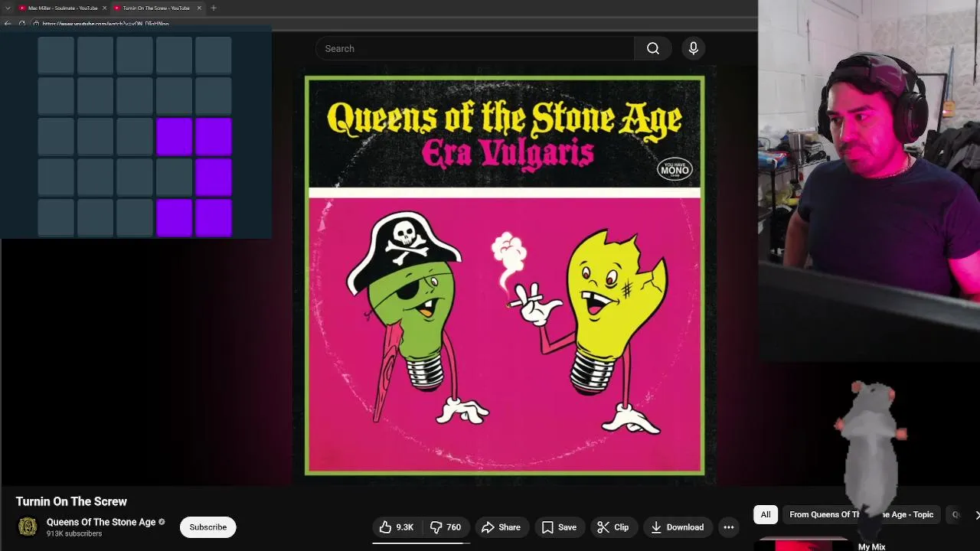The height and width of the screenshot is (551, 980).
Task: Open Queens Of The Stone Age channel avatar
Action: (28, 527)
